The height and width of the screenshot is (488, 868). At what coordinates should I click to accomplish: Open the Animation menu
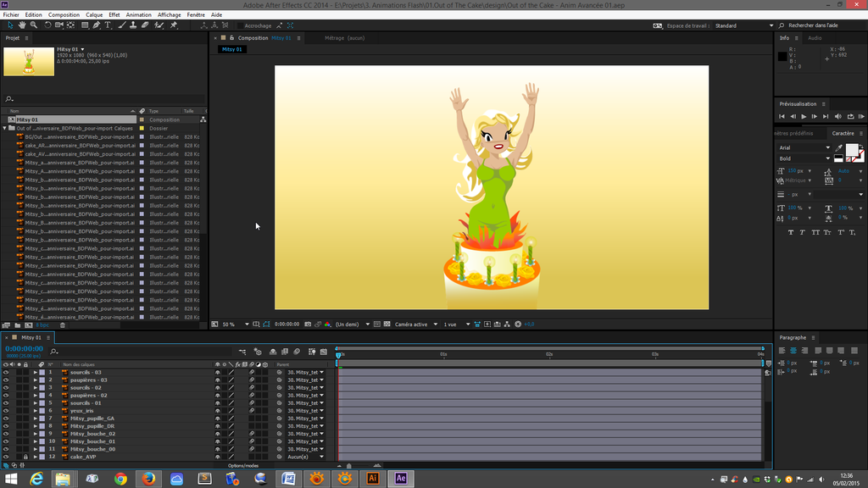pos(138,14)
